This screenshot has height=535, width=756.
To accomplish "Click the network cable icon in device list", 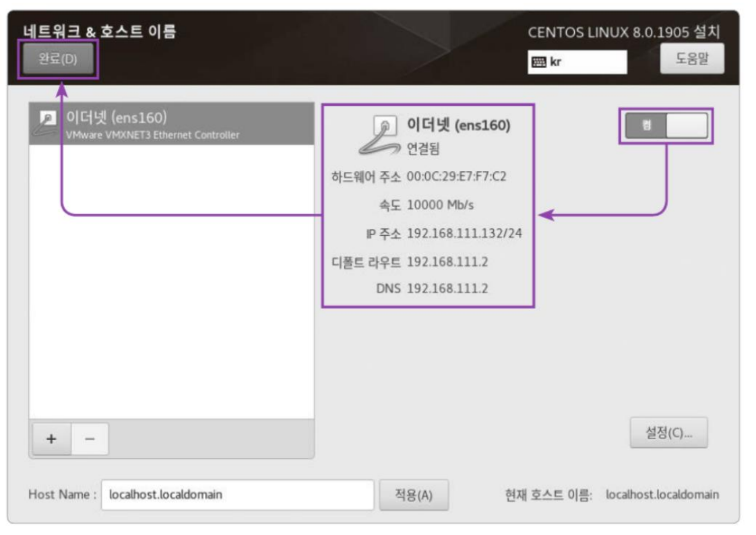I will pyautogui.click(x=46, y=123).
